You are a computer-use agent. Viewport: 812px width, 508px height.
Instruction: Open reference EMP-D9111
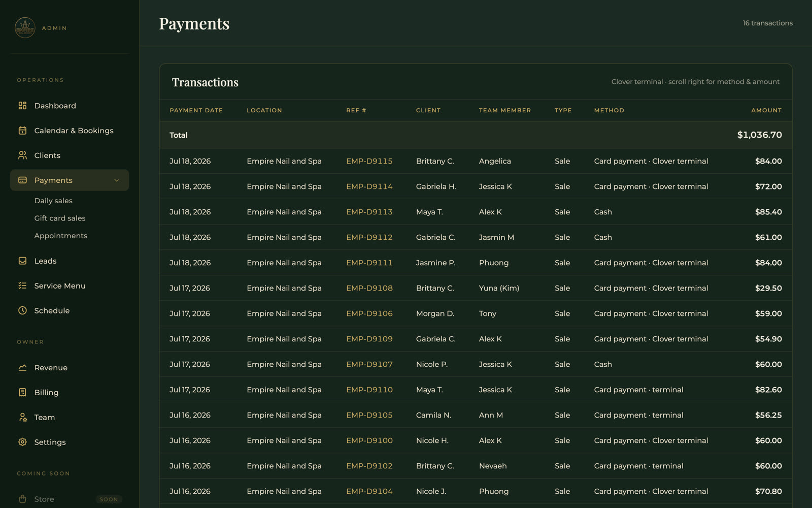pos(369,263)
